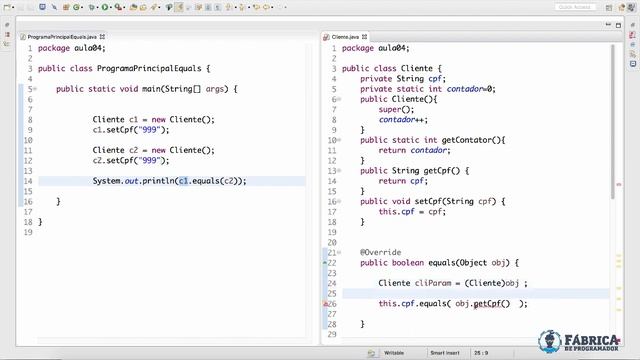The height and width of the screenshot is (360, 640).
Task: Click on 'c2.setCpf("999");' in line 12
Action: coord(131,160)
